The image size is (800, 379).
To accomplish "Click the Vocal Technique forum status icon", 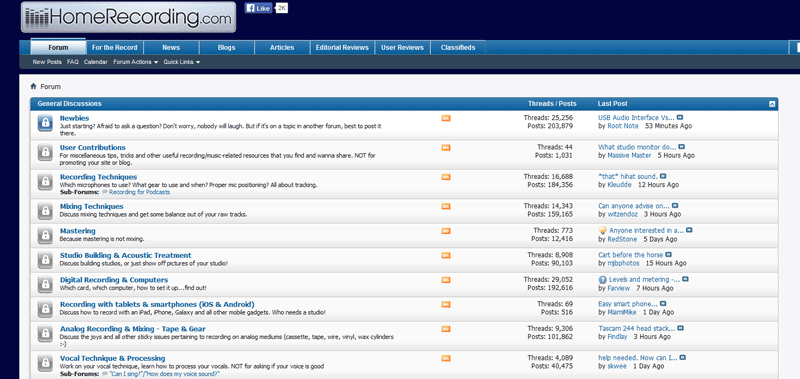I will click(45, 363).
